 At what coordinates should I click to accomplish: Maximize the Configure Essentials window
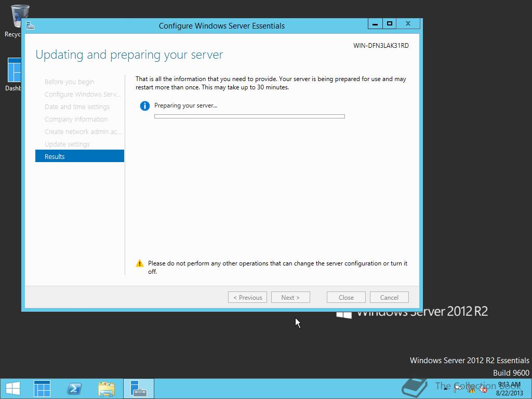(390, 24)
